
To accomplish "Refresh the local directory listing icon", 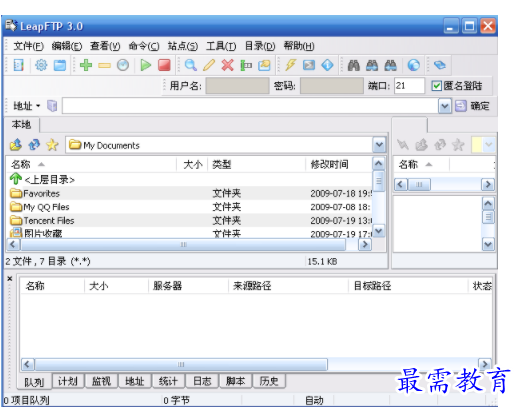I will pyautogui.click(x=34, y=145).
